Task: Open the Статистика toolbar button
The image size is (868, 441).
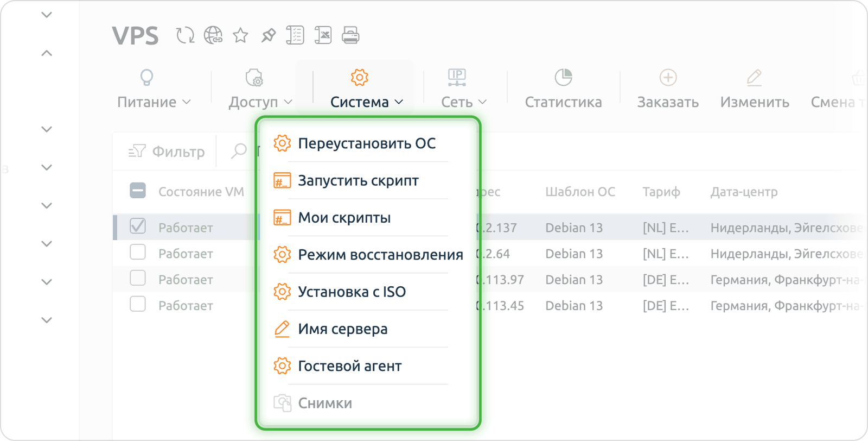Action: [x=563, y=88]
